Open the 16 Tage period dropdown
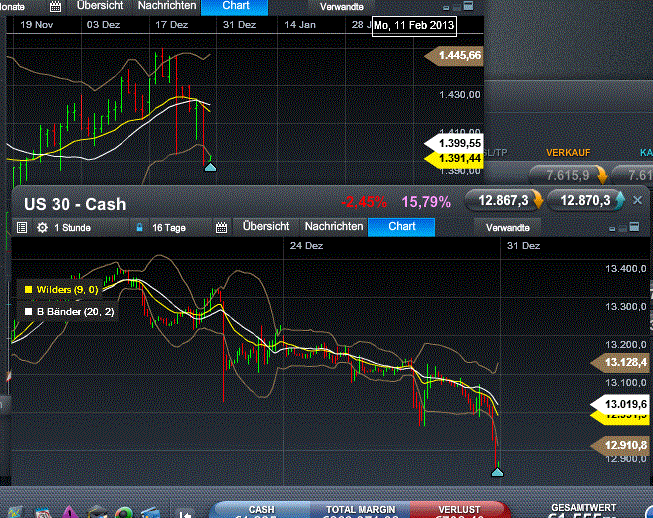 click(180, 228)
